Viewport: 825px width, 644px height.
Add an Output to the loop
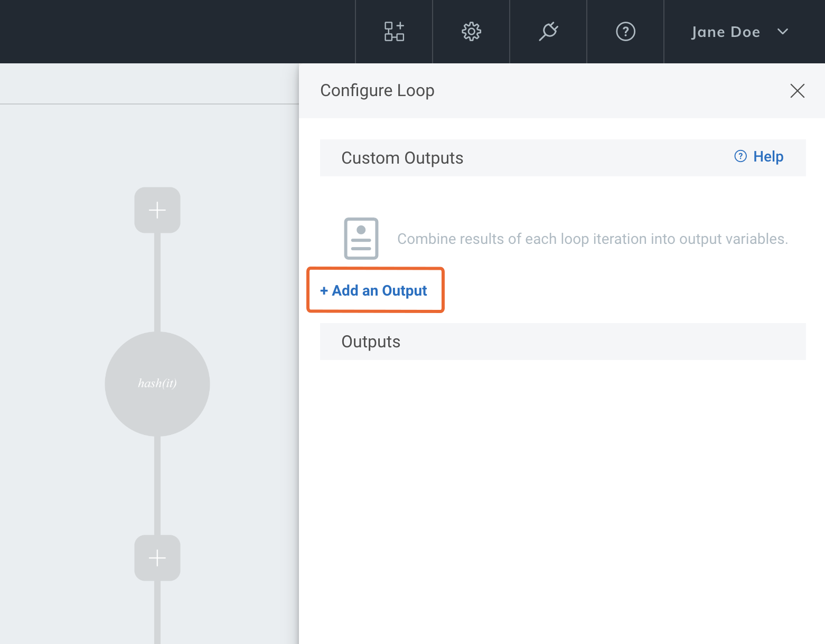[374, 290]
